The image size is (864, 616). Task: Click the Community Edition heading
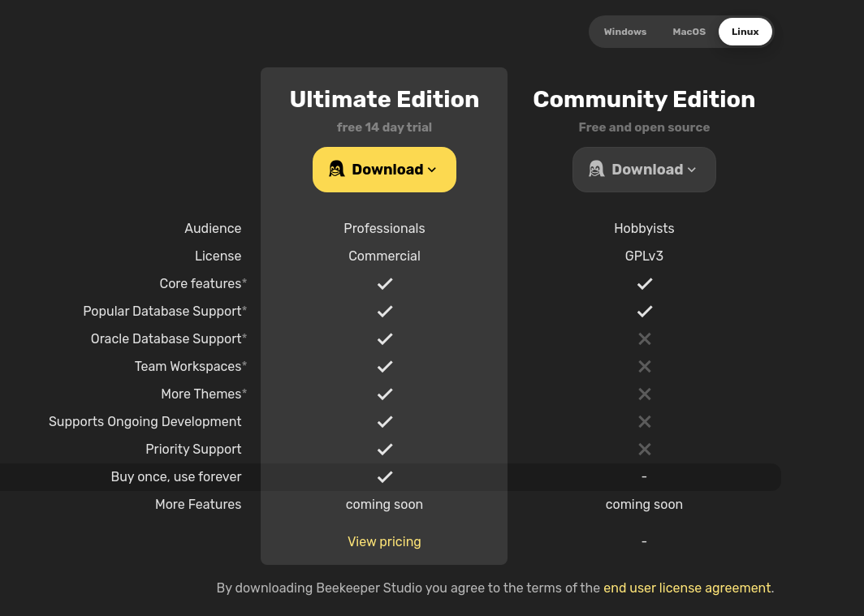644,99
